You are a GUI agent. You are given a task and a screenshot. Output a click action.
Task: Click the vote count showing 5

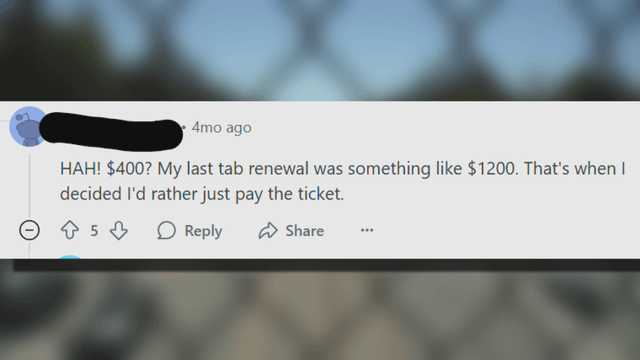pyautogui.click(x=94, y=231)
